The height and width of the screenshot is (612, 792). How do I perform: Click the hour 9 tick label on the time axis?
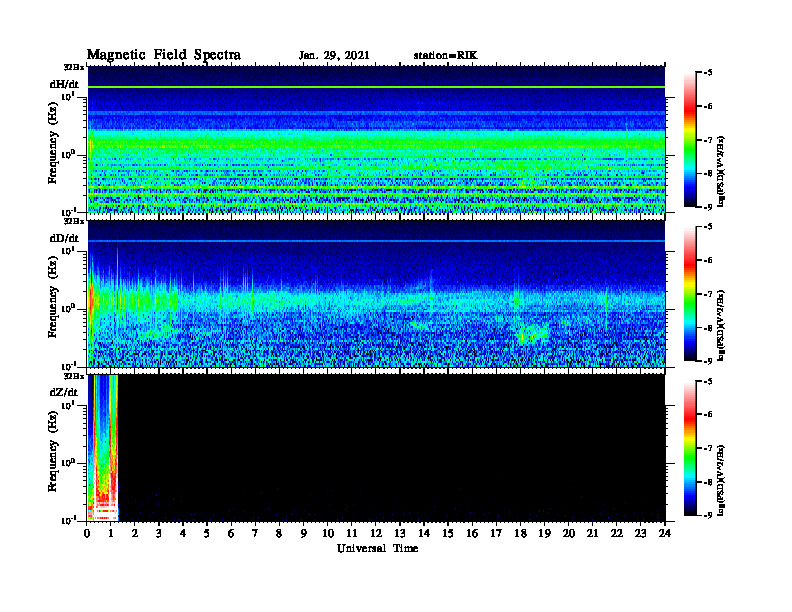point(304,534)
